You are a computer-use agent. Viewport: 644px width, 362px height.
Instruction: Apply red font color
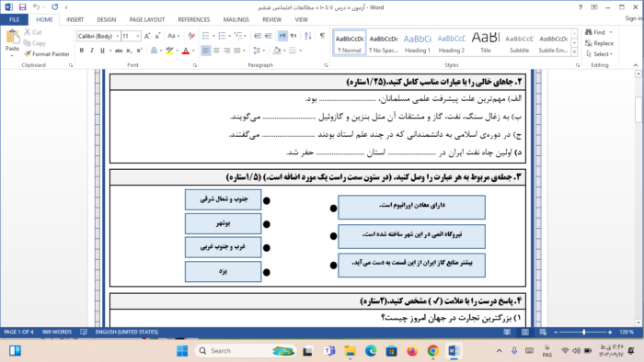pyautogui.click(x=186, y=51)
